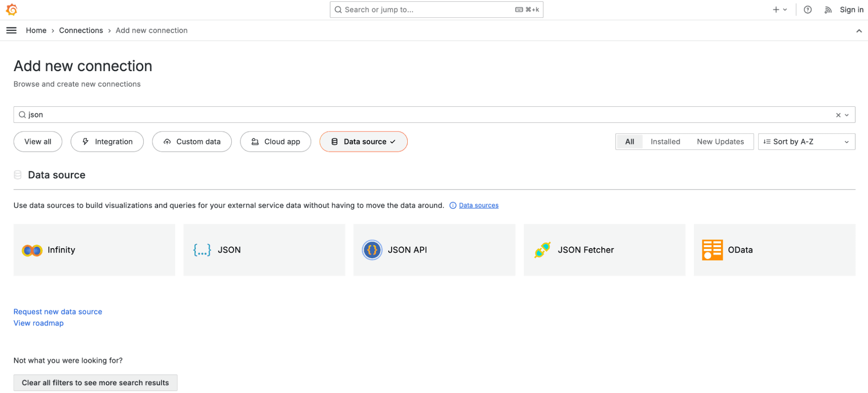Open the hamburger navigation menu
This screenshot has width=868, height=393.
12,30
